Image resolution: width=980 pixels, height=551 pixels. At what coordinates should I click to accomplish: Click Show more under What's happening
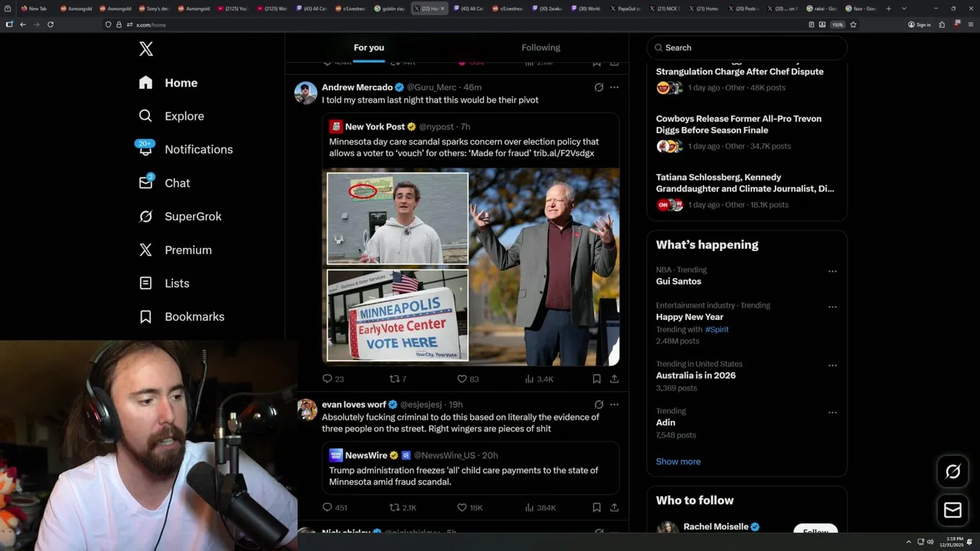[x=678, y=461]
